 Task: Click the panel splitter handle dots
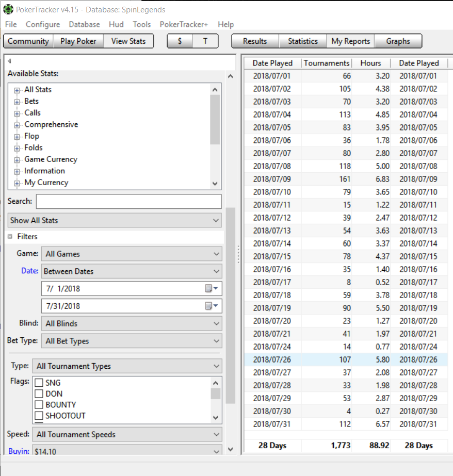coord(238,254)
